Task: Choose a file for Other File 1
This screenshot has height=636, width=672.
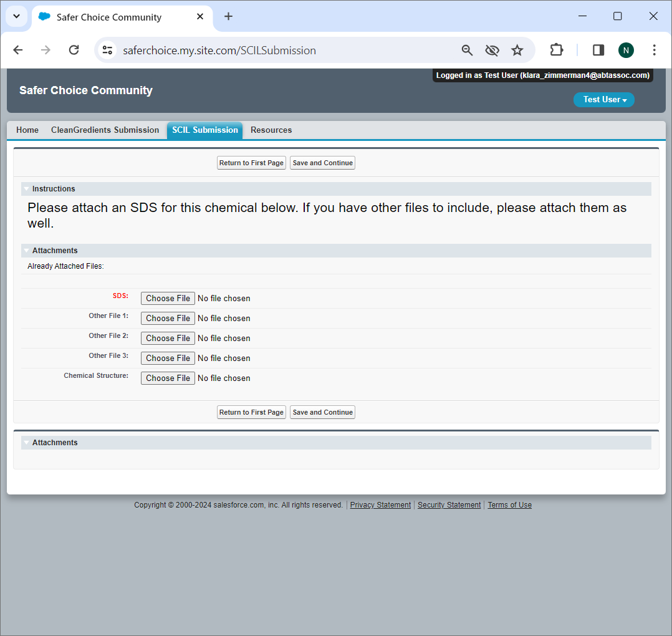Action: coord(168,319)
